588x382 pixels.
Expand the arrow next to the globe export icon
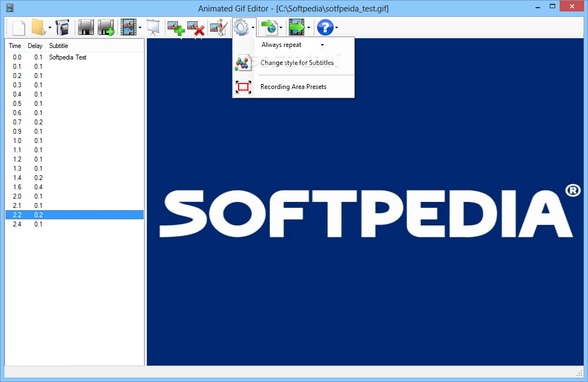click(281, 27)
